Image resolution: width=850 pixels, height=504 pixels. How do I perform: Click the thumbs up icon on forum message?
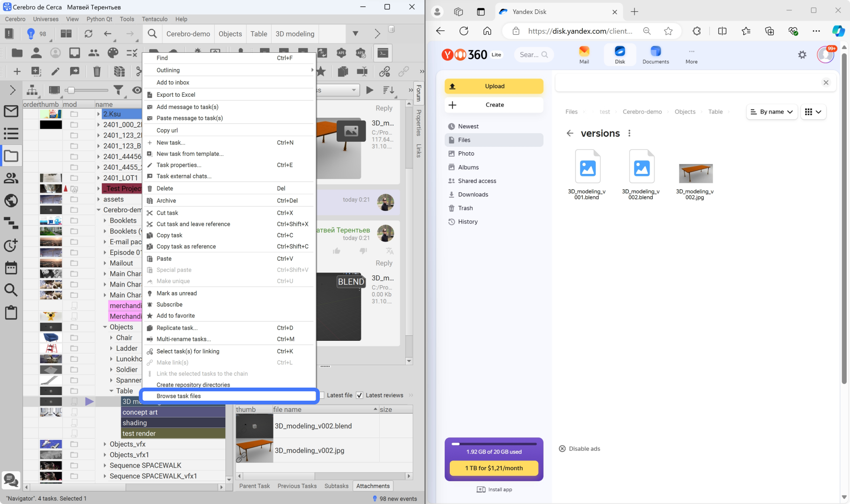[x=336, y=251]
